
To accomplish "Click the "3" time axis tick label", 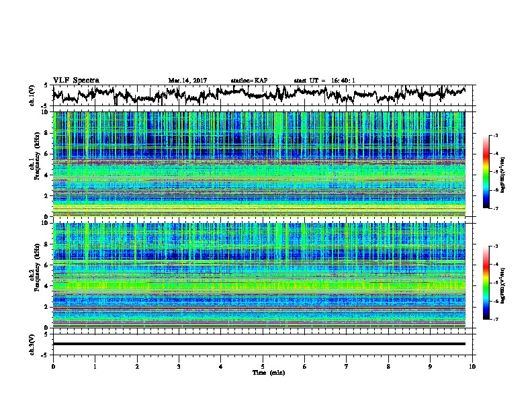I will [179, 367].
